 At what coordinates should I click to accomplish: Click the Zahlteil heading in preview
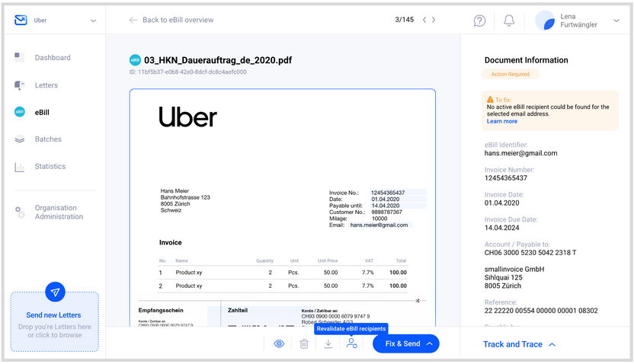click(237, 310)
